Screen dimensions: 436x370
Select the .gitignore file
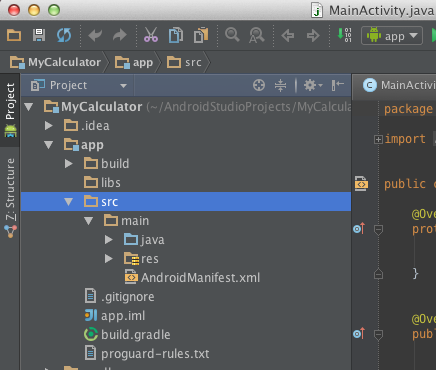click(186, 297)
